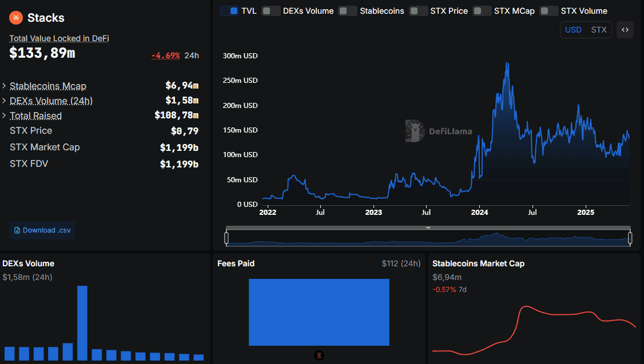Enable the DEXs Volume chart series
This screenshot has height=364, width=644.
[x=271, y=11]
